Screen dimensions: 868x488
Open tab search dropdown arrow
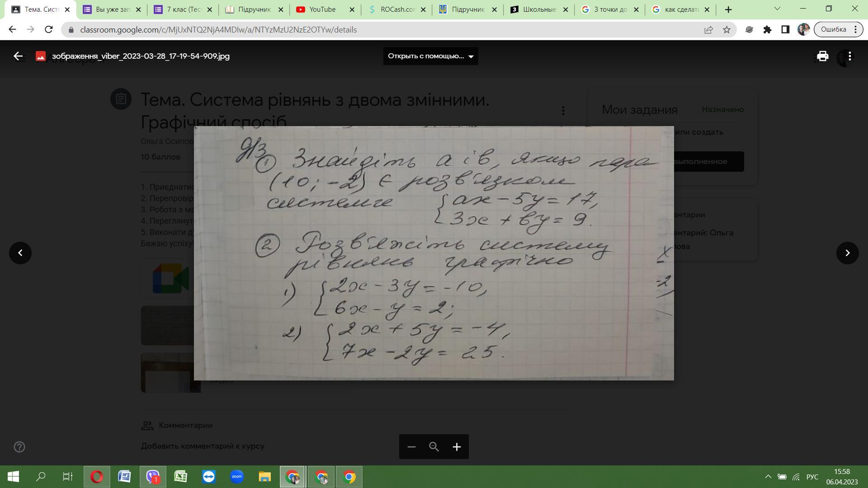(777, 9)
